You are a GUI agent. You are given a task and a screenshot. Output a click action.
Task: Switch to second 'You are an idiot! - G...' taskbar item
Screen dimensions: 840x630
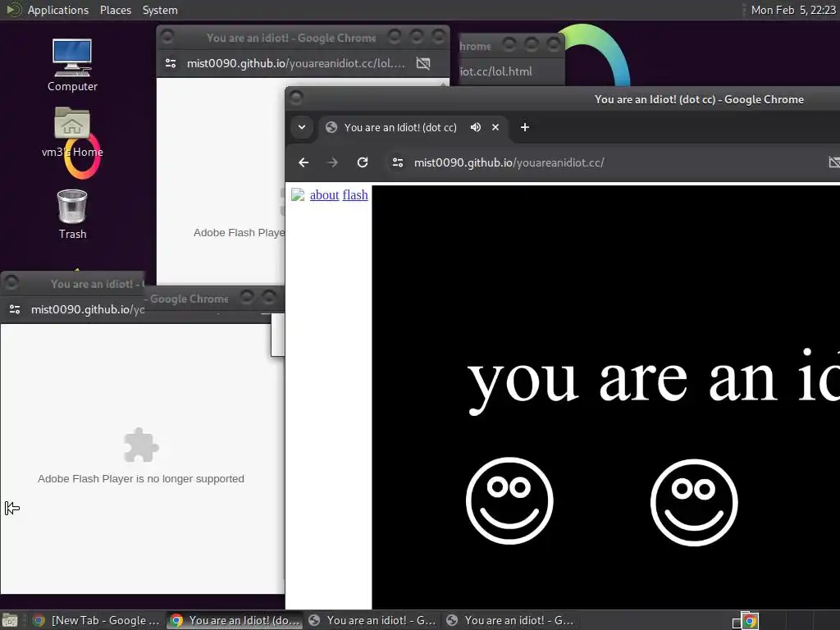pos(510,620)
